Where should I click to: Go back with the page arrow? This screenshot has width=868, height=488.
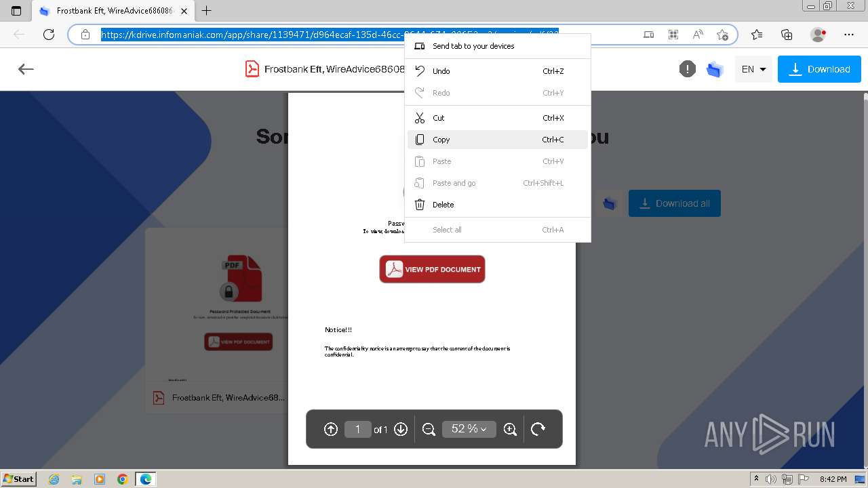pyautogui.click(x=26, y=69)
